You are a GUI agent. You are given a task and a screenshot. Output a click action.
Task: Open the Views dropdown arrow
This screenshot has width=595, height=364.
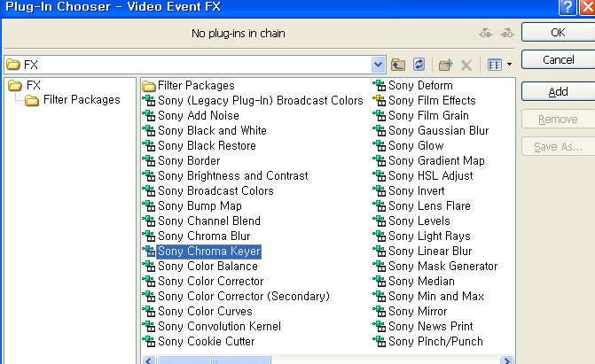509,65
